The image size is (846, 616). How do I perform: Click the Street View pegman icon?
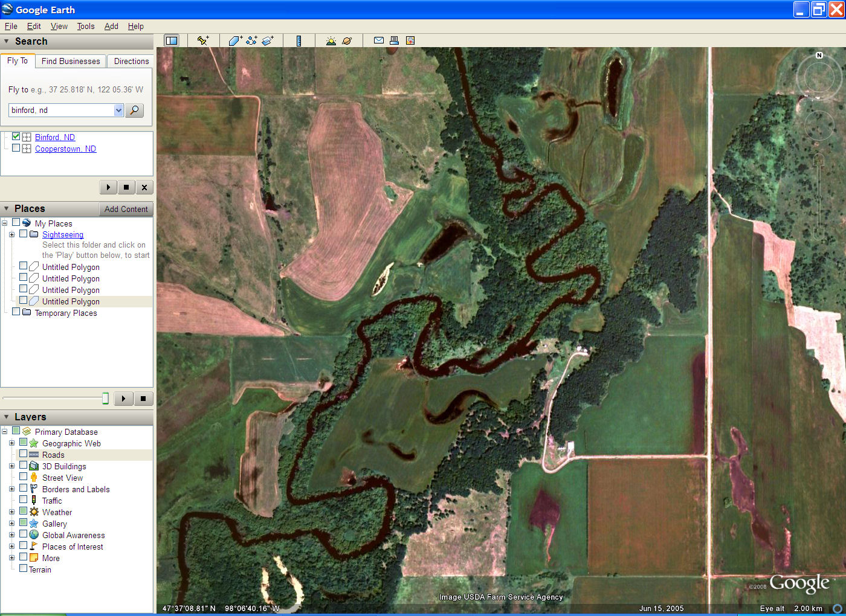[x=34, y=477]
